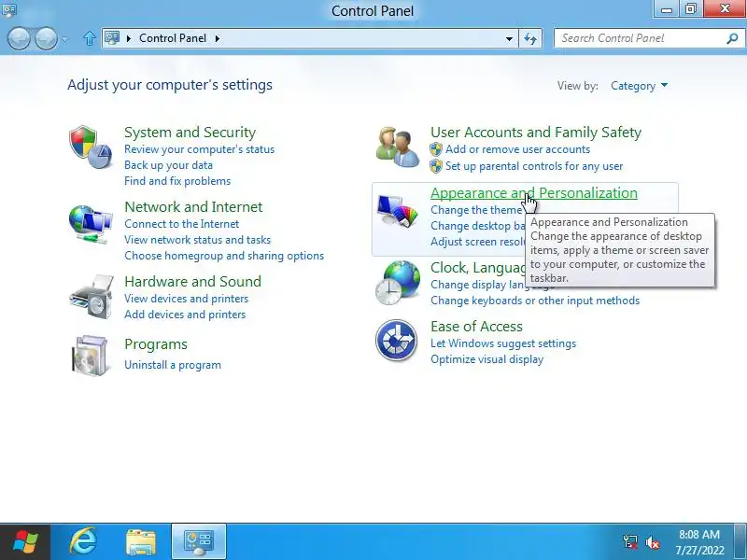Click Connect to the Internet

[x=181, y=224]
